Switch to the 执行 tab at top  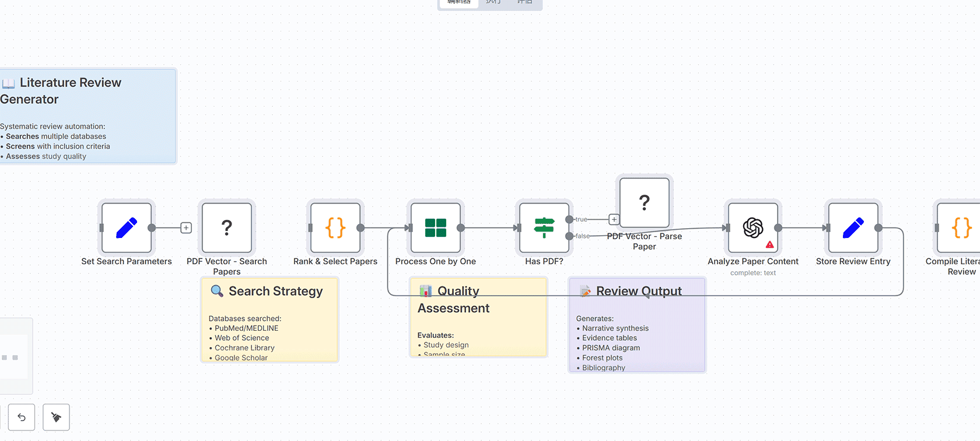(x=494, y=2)
